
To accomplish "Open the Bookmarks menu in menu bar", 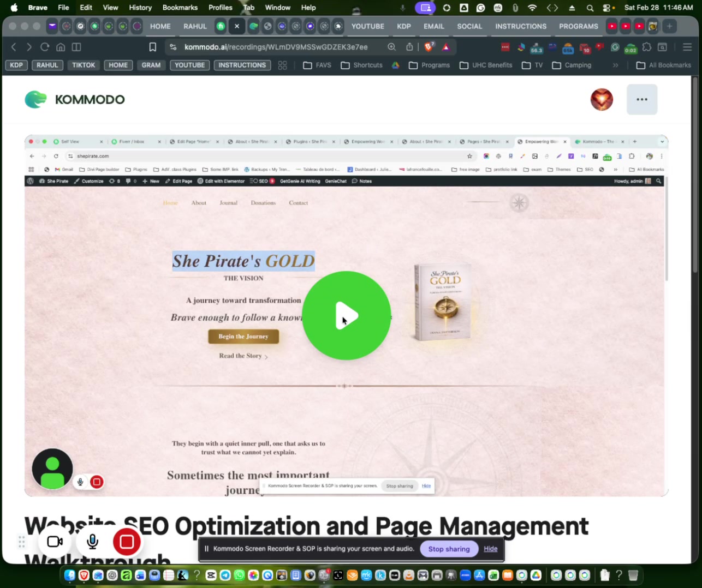I will pos(180,8).
